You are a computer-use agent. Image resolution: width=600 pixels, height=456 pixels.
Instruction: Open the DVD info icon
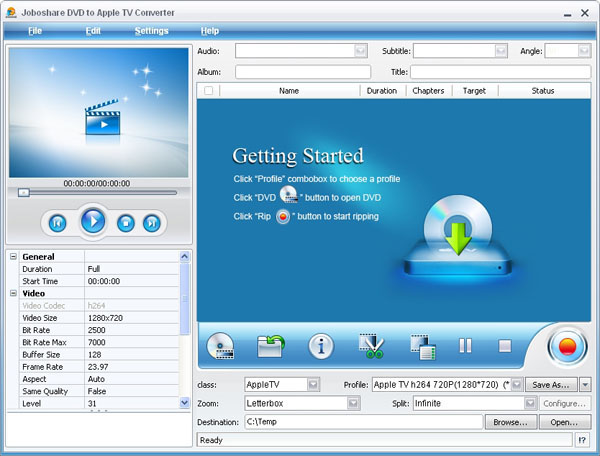321,347
